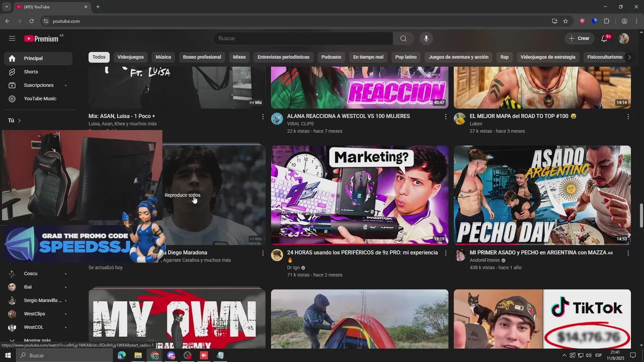Select the Todos filter chip

pyautogui.click(x=99, y=57)
